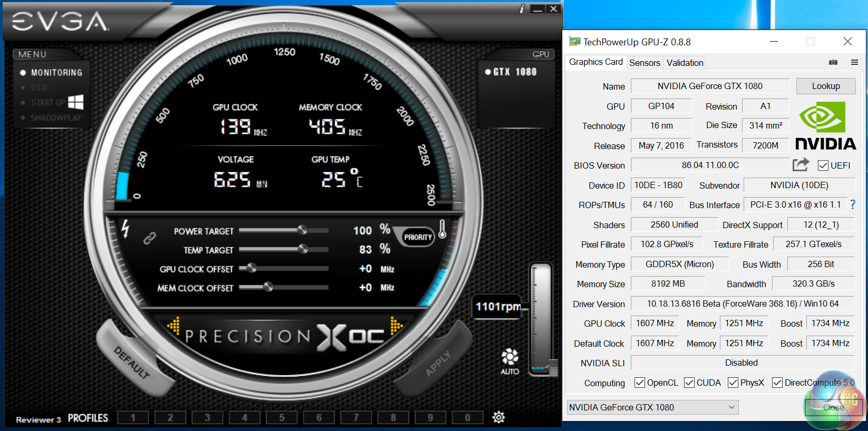Click the Memory Type "GDDR5X (Micron)"
The height and width of the screenshot is (431, 868).
(x=680, y=264)
